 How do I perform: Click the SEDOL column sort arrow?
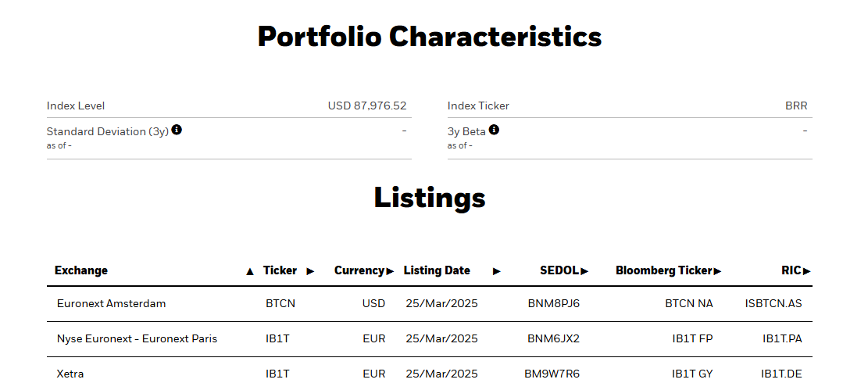584,271
